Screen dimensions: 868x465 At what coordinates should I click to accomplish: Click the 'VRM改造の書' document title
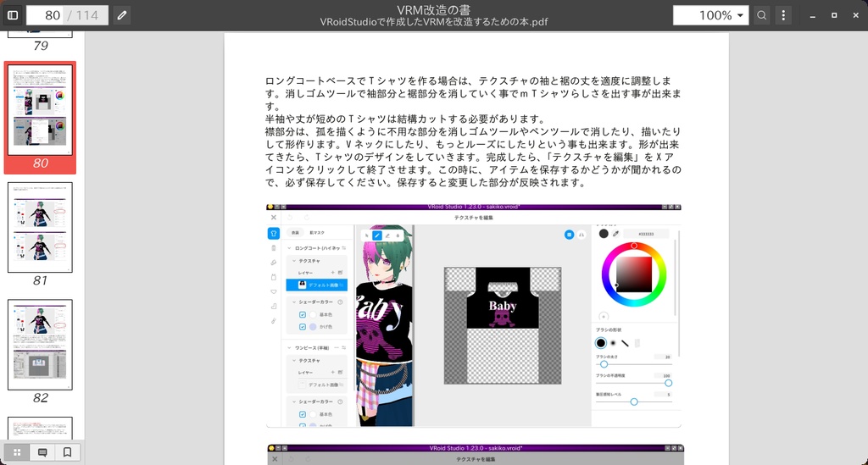point(433,10)
